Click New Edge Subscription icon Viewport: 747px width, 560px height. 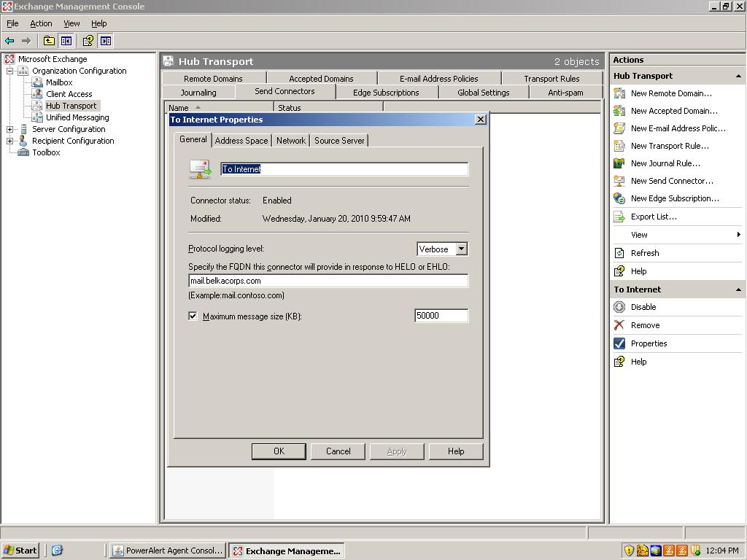pyautogui.click(x=619, y=198)
